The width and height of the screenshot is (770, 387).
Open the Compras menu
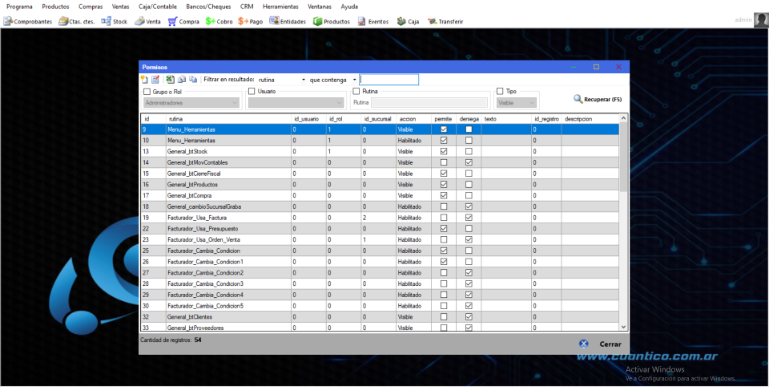point(91,7)
